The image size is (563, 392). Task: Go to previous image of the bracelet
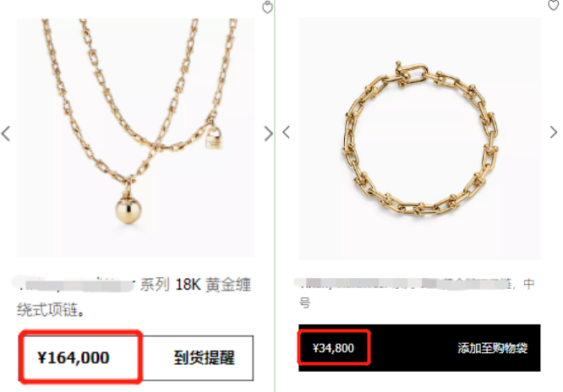(287, 132)
